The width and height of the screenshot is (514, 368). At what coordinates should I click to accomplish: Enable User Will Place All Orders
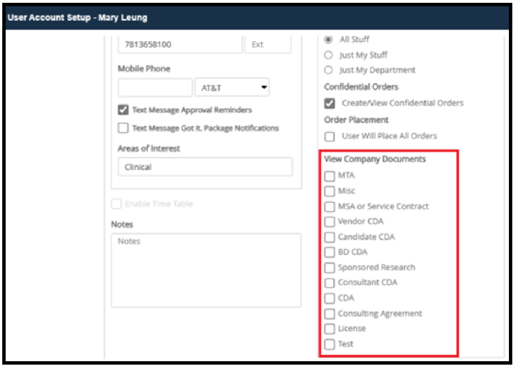[x=330, y=136]
